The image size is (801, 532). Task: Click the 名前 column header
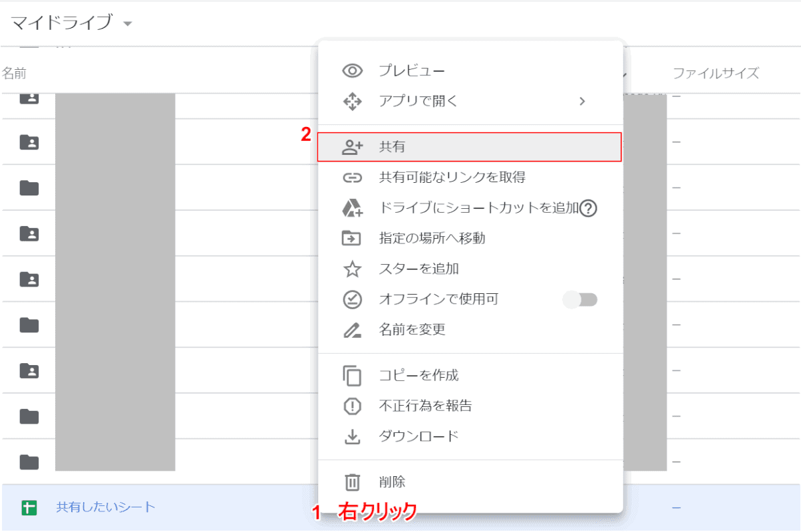(x=14, y=72)
